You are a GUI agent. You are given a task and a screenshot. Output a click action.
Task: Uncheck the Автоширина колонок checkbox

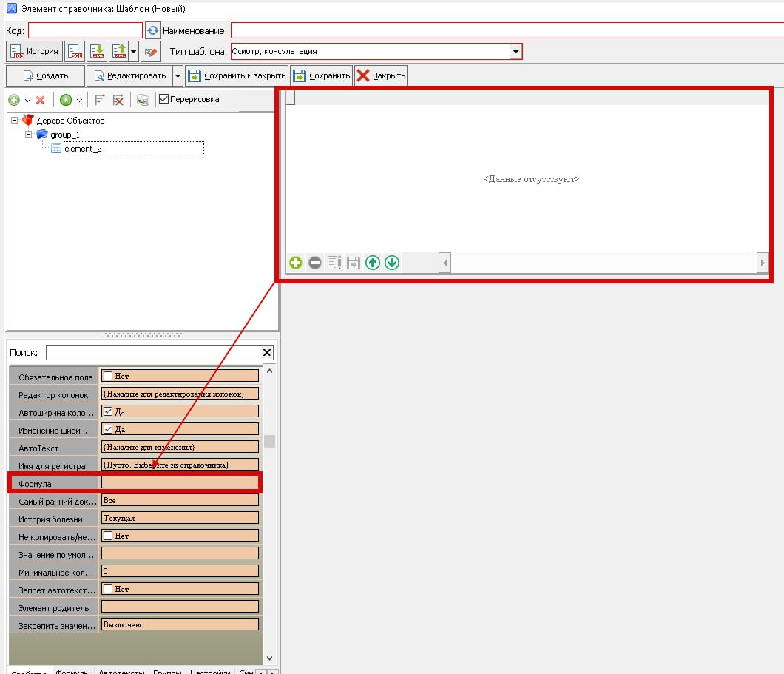[x=107, y=411]
